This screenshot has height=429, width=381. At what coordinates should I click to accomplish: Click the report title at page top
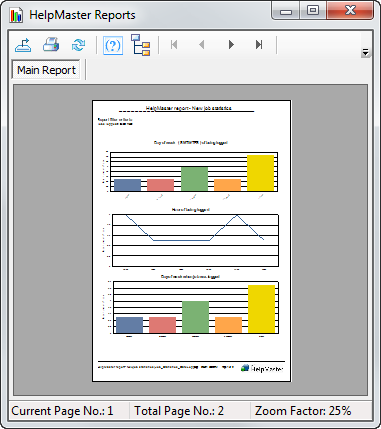coord(188,108)
